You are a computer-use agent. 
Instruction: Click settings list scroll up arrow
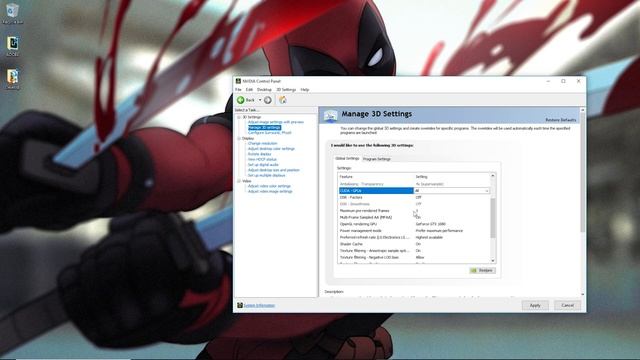pyautogui.click(x=493, y=176)
